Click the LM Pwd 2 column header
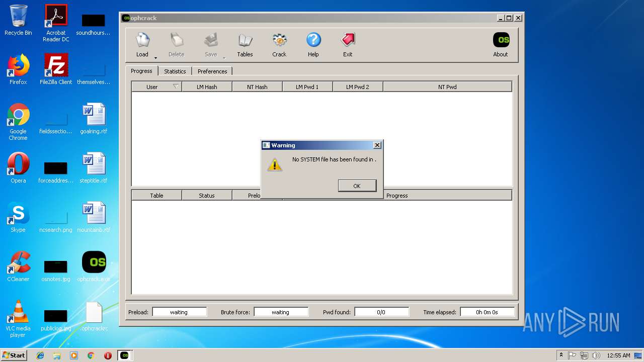The height and width of the screenshot is (362, 644). [x=358, y=87]
